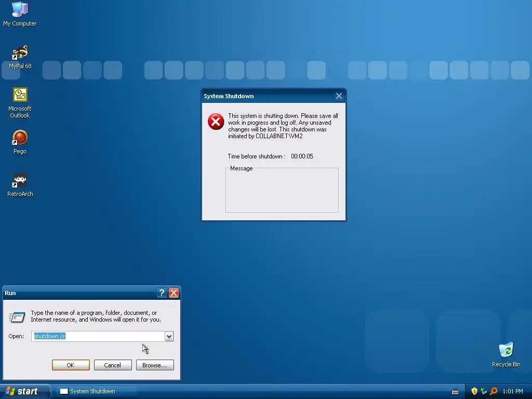Screen dimensions: 532x399
Task: Click Browse... in the Run dialog
Action: point(155,365)
